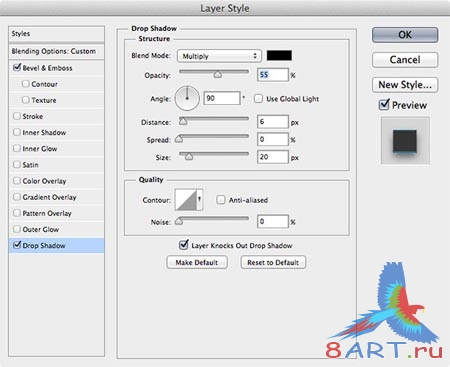Enable the Outer Glow checkbox
450x367 pixels.
point(17,229)
